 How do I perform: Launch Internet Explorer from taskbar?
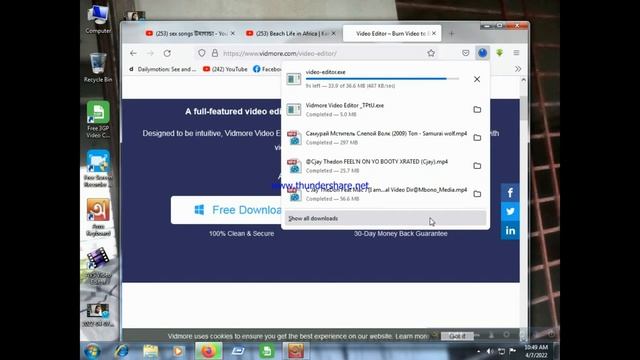click(121, 351)
